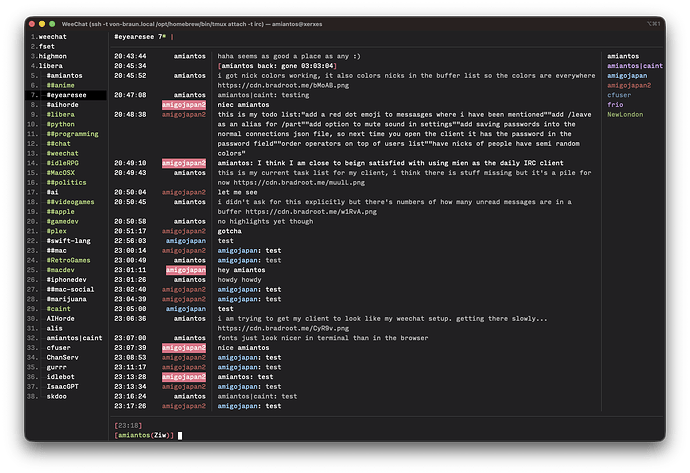This screenshot has width=690, height=473.
Task: Click the highlighted amigojapan nick at 23:01:11
Action: click(186, 270)
